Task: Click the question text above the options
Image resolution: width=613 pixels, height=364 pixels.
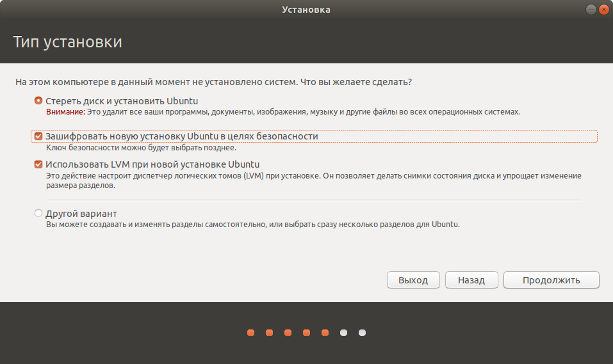Action: 213,83
